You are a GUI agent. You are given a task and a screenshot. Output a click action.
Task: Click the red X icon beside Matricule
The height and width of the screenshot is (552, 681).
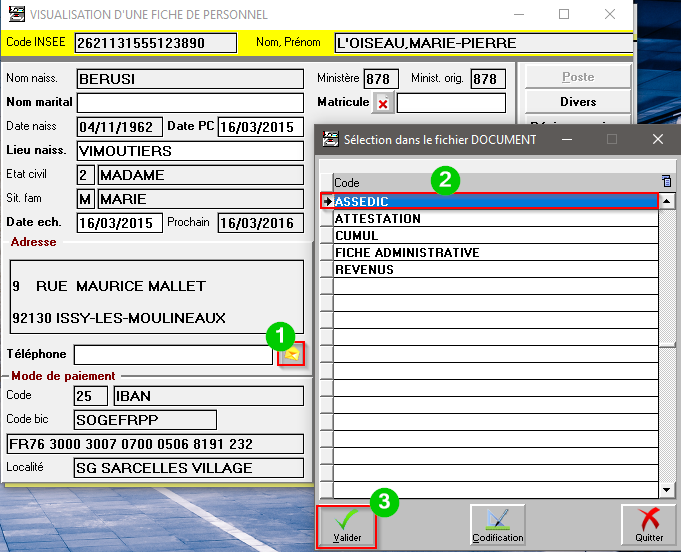click(x=383, y=103)
